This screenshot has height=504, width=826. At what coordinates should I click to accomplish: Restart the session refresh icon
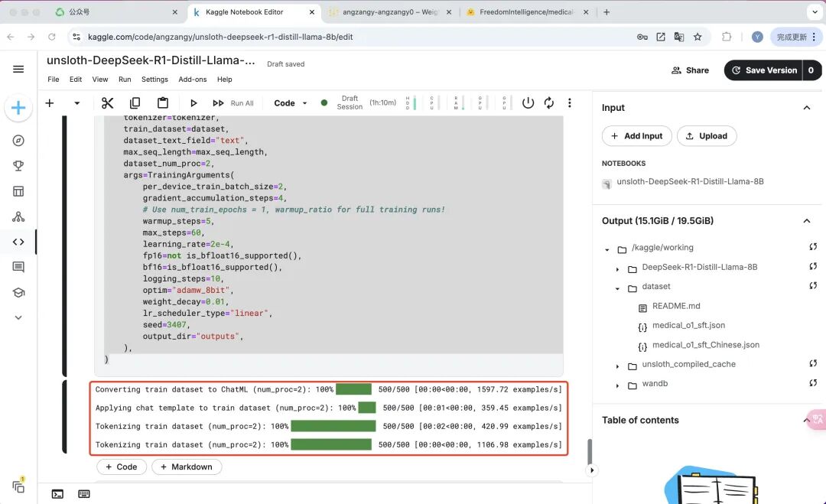pos(549,103)
